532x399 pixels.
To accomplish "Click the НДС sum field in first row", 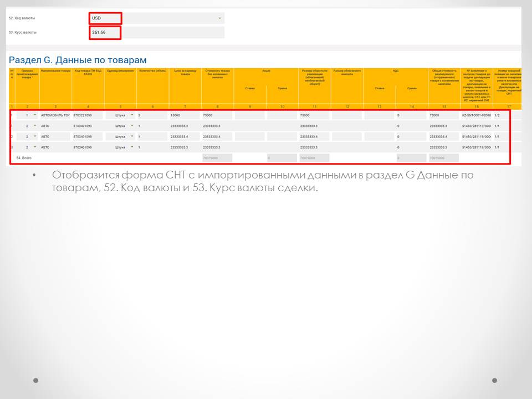I will pos(411,115).
